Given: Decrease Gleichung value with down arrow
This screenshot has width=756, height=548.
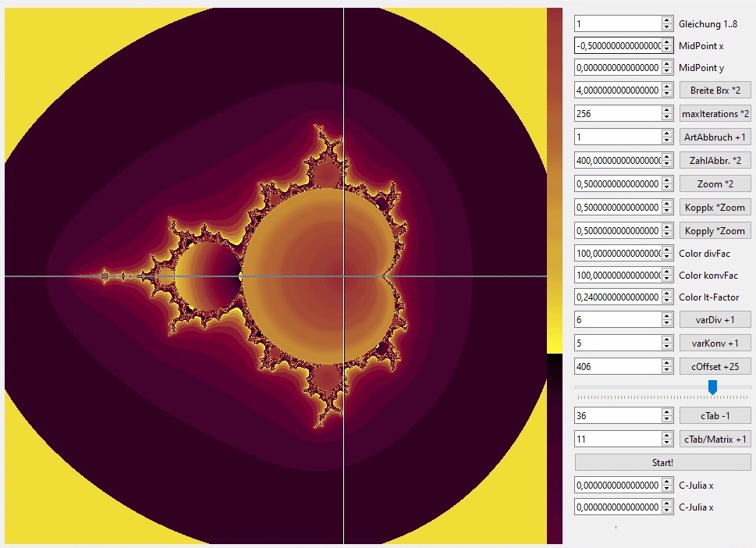Looking at the screenshot, I should (667, 27).
